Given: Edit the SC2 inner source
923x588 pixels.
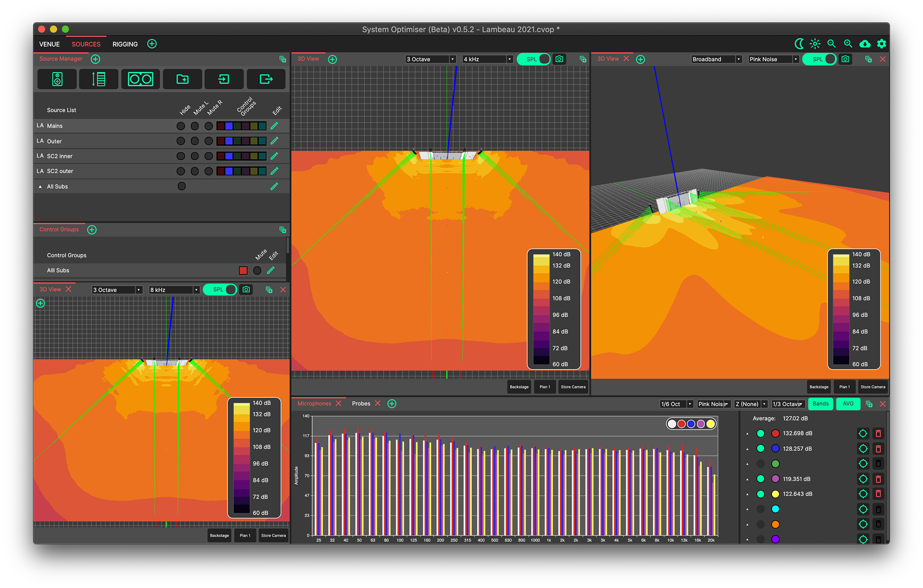Looking at the screenshot, I should (274, 156).
